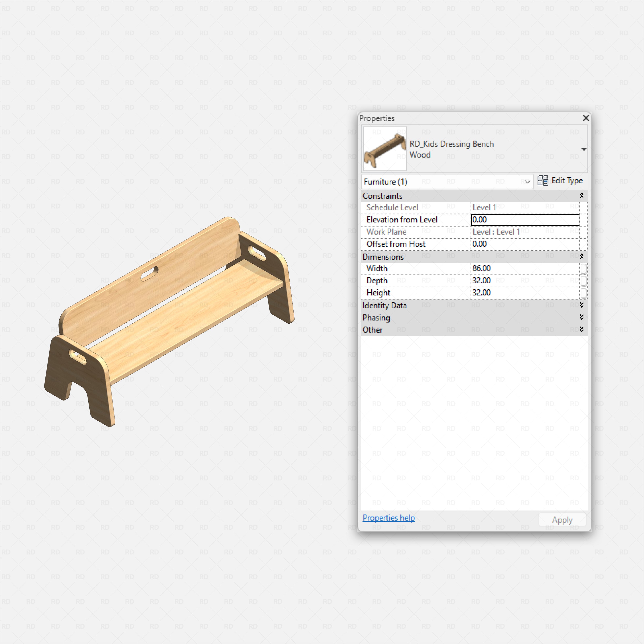644x644 pixels.
Task: Click the bench type preview thumbnail
Action: pyautogui.click(x=385, y=149)
